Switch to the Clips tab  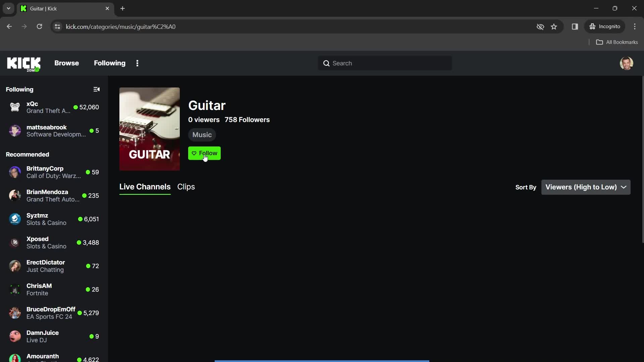(186, 186)
